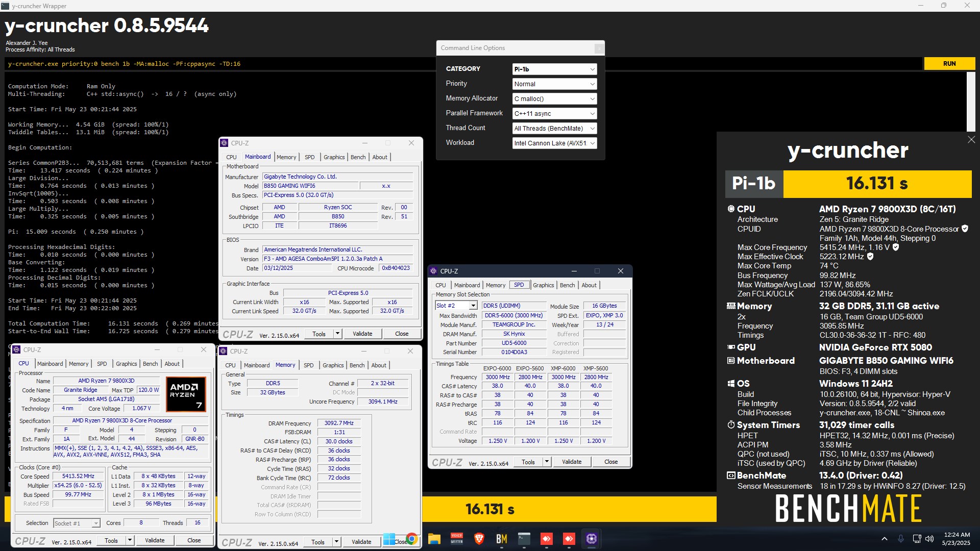Click the AMD Ryzen 7 logo in CPU-Z
Viewport: 980px width, 551px height.
(186, 394)
